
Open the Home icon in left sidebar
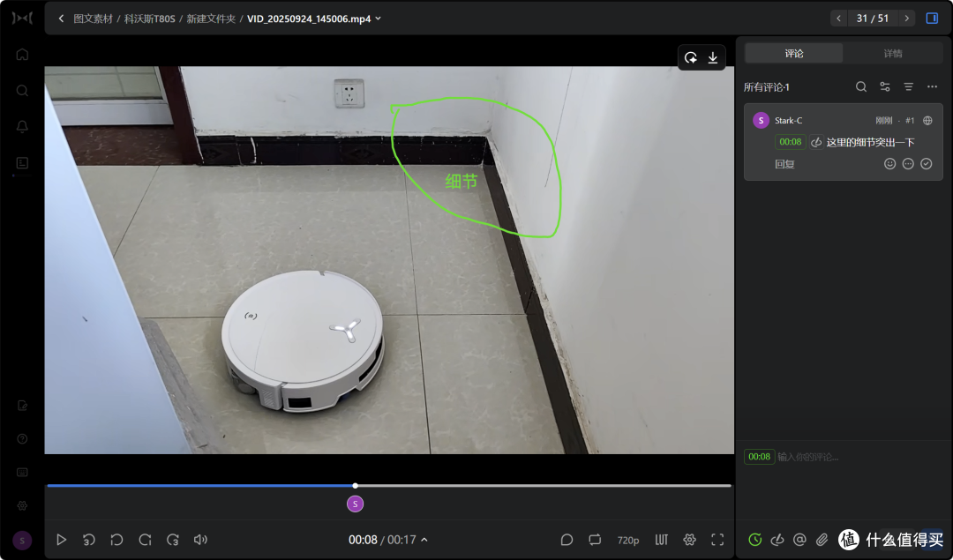pyautogui.click(x=22, y=55)
